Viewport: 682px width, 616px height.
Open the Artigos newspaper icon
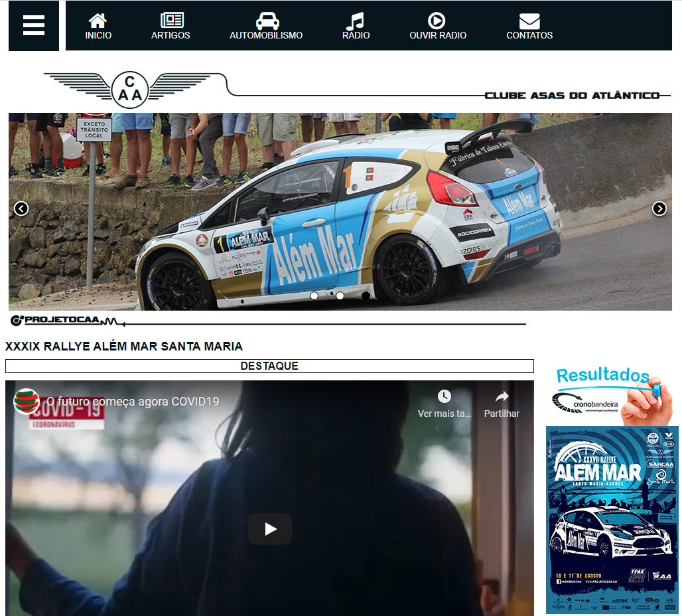click(172, 20)
